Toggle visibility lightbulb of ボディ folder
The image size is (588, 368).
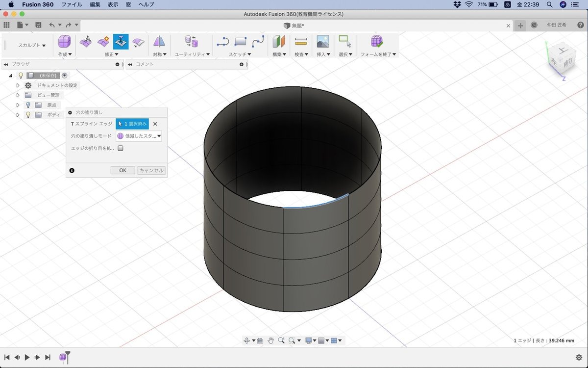click(28, 115)
